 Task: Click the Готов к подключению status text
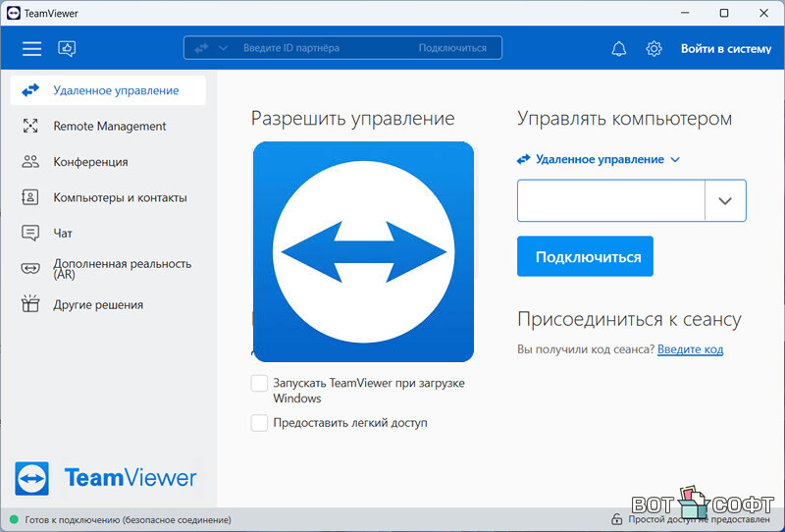129,519
